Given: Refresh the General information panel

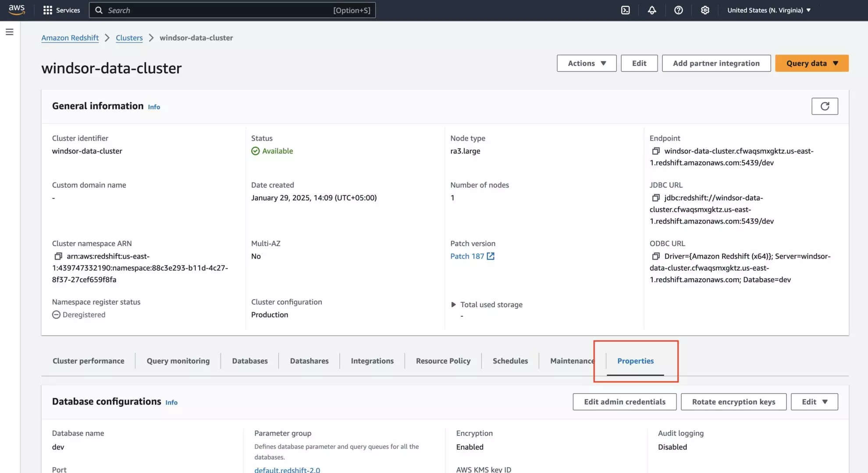Looking at the screenshot, I should pyautogui.click(x=825, y=106).
